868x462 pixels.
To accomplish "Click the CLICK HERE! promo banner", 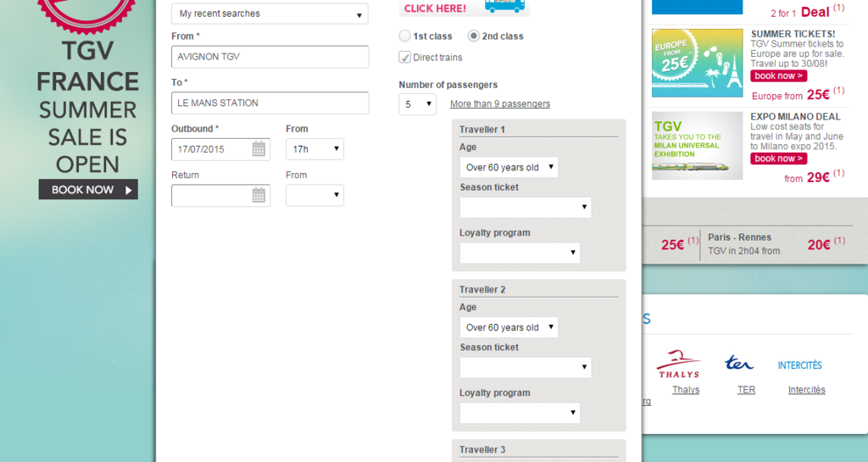I will point(464,8).
